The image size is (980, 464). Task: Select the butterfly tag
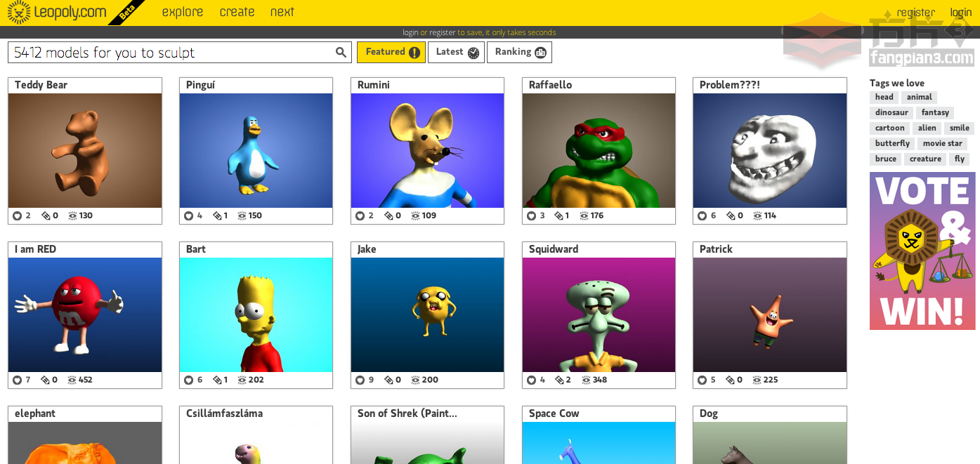coord(892,144)
